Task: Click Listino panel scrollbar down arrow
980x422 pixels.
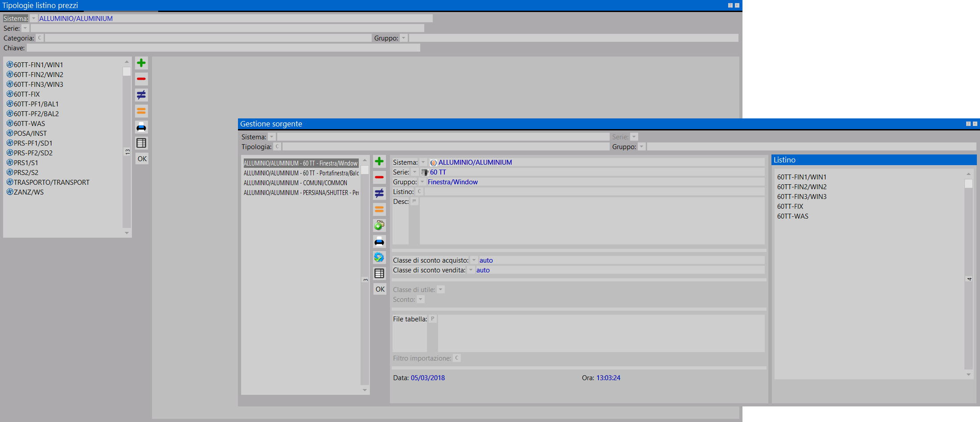Action: point(968,375)
